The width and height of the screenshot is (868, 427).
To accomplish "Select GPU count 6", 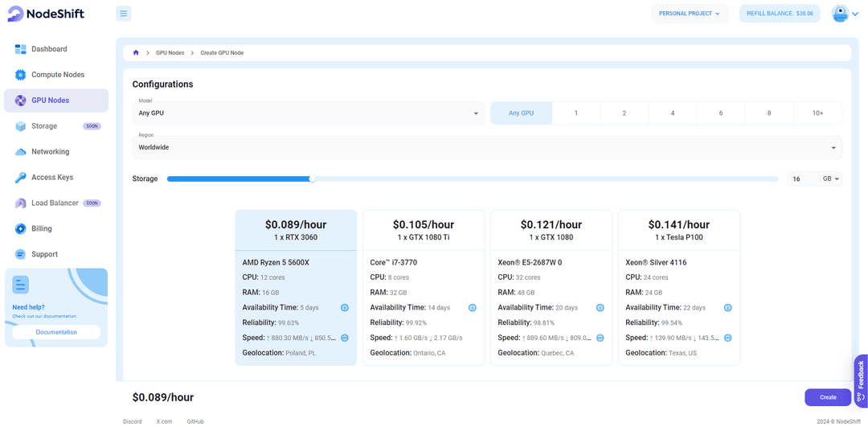I will point(721,113).
